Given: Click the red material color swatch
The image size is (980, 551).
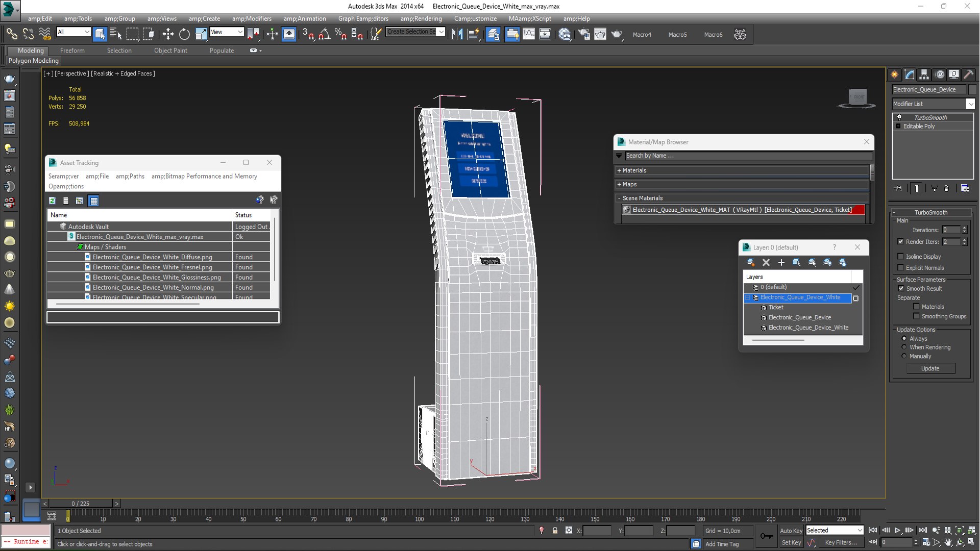Looking at the screenshot, I should [x=859, y=210].
